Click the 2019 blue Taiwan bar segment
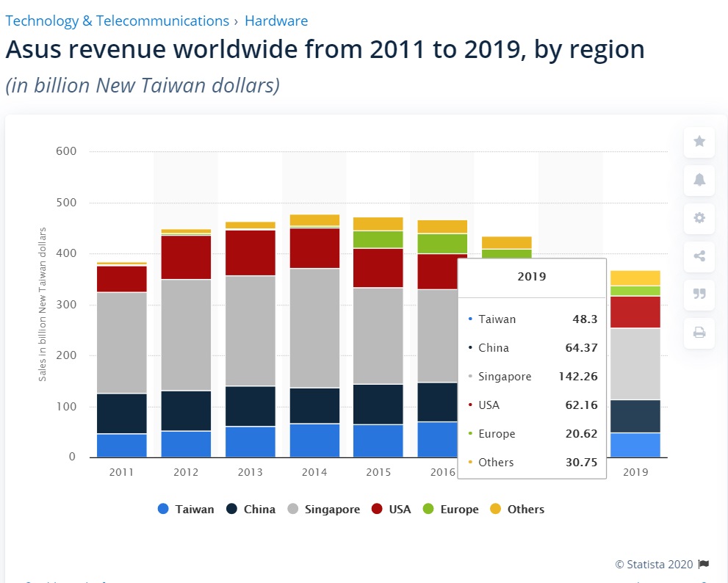The height and width of the screenshot is (583, 728). click(x=635, y=445)
